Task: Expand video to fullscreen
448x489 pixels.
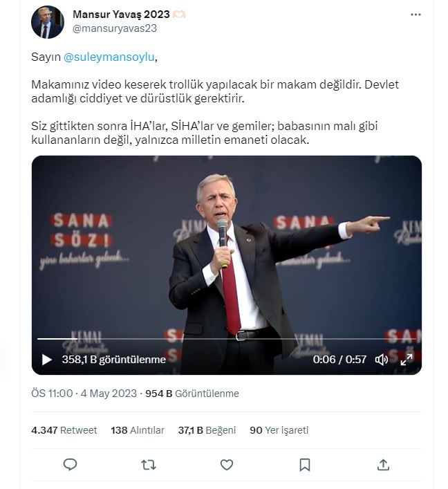Action: [x=407, y=360]
